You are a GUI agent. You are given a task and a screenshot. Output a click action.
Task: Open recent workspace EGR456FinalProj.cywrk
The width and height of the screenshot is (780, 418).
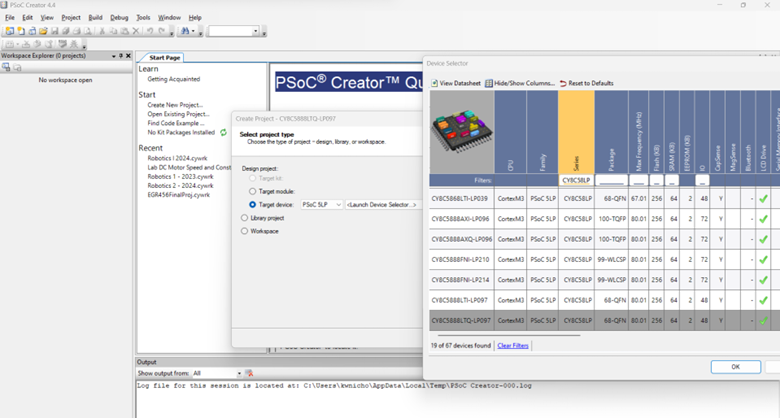[x=179, y=195]
